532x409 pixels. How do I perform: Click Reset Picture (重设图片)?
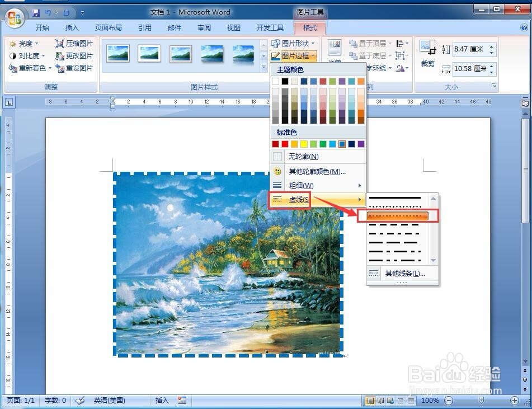coord(74,68)
